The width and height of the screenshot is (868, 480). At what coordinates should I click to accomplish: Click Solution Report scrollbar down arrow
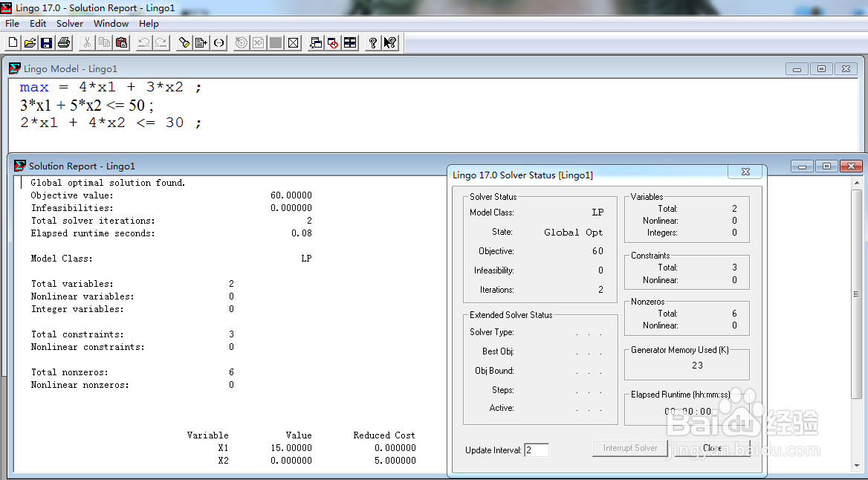(x=857, y=466)
